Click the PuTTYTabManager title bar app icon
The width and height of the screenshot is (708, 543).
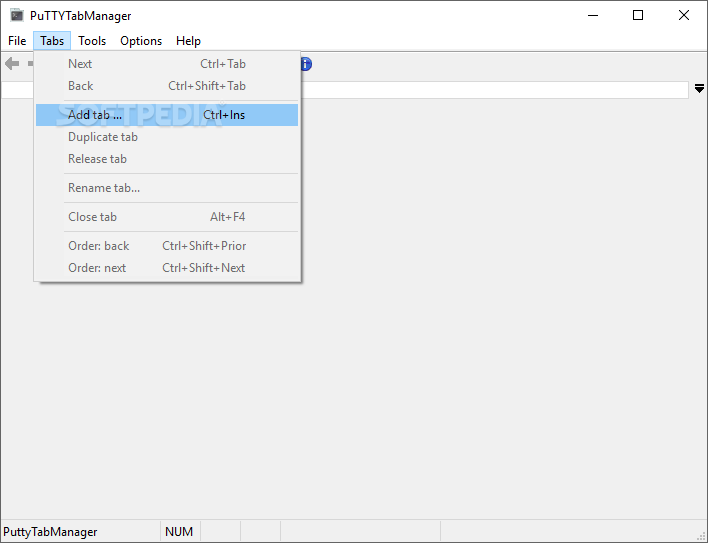coord(17,15)
